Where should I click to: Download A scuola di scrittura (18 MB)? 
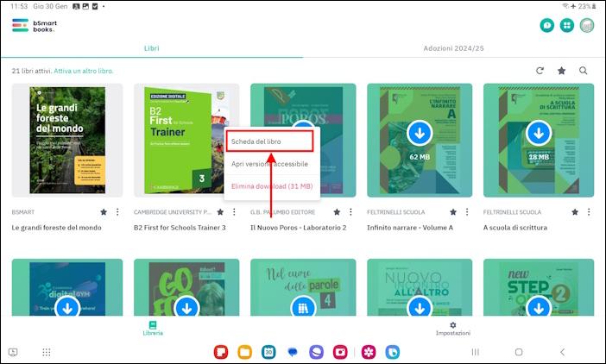(x=539, y=133)
